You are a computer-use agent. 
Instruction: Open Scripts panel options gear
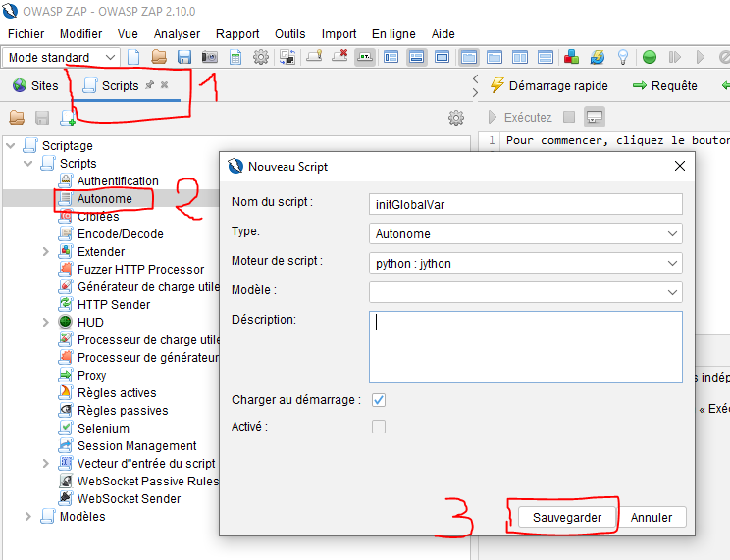tap(456, 118)
